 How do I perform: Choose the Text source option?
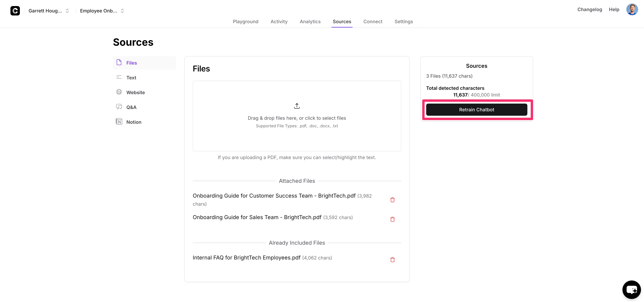(131, 78)
